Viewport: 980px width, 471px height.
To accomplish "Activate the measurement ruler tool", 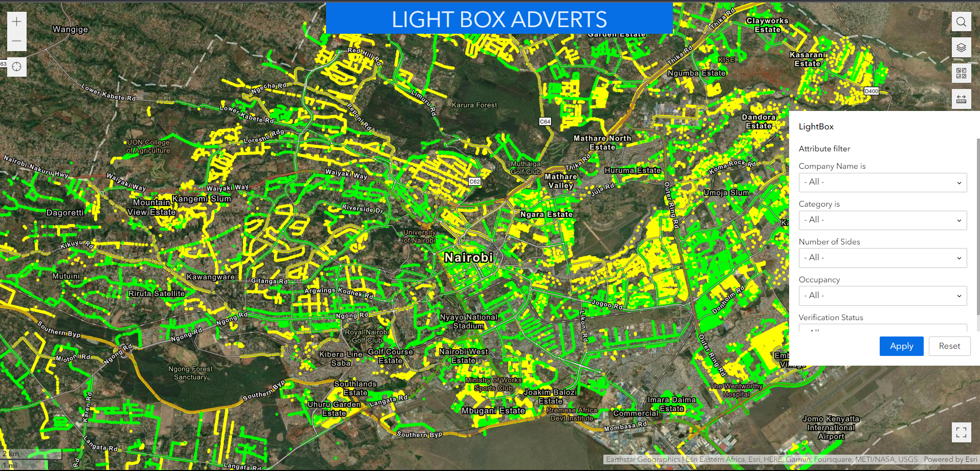I will [961, 99].
